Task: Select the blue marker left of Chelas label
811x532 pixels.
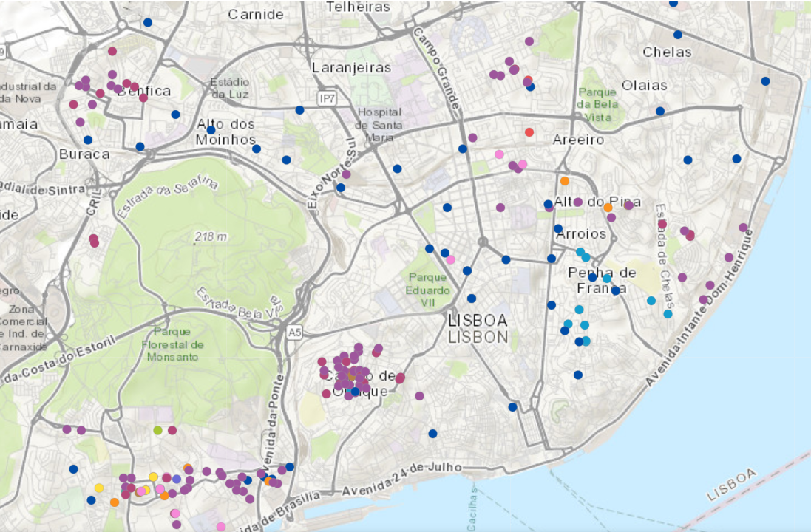Action: click(677, 35)
